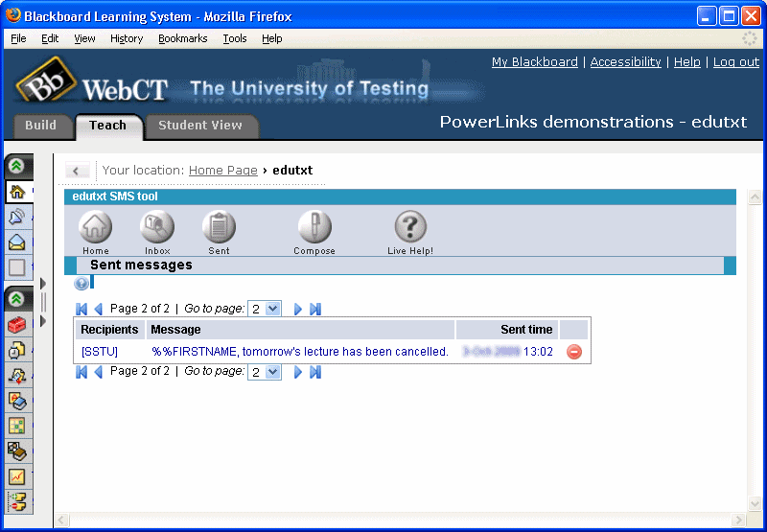Viewport: 767px width, 532px height.
Task: Open the Live Help question mark icon
Action: (410, 226)
